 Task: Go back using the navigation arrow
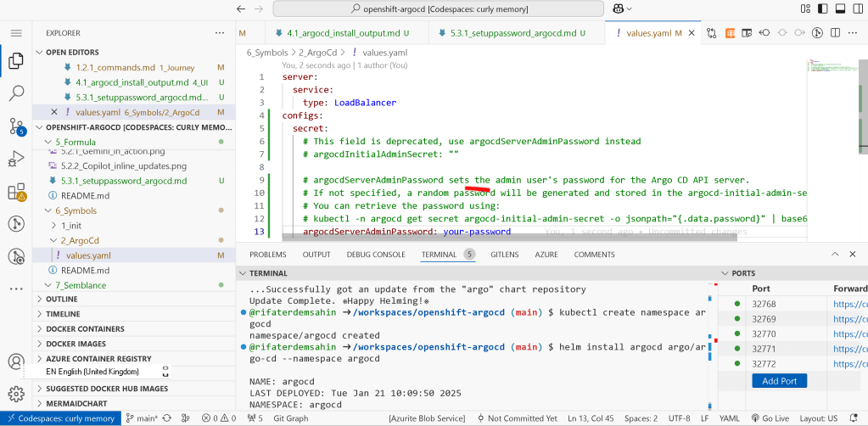point(241,8)
